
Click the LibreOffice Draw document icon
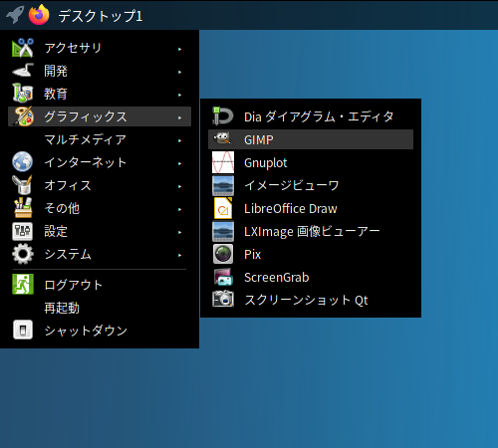coord(223,208)
